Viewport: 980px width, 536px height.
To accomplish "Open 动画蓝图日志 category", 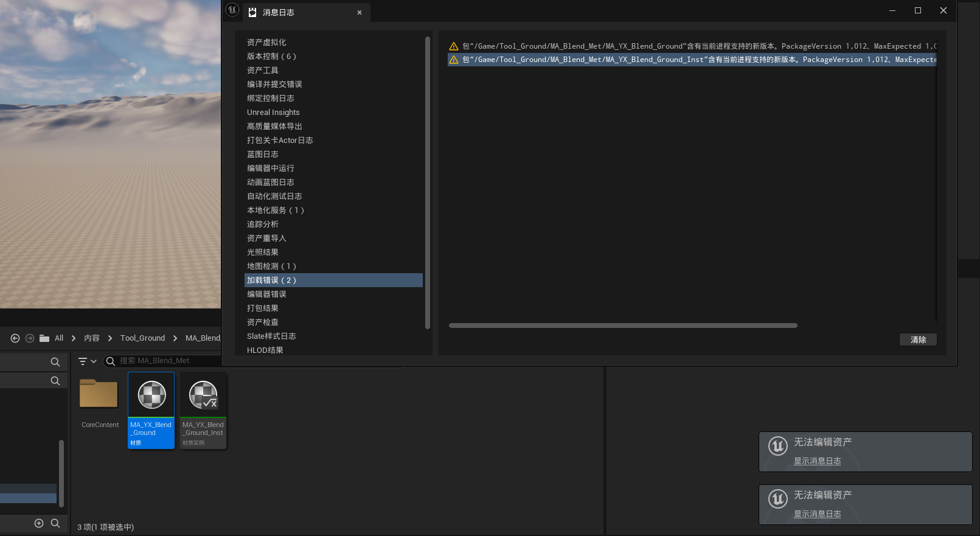I will pos(333,182).
